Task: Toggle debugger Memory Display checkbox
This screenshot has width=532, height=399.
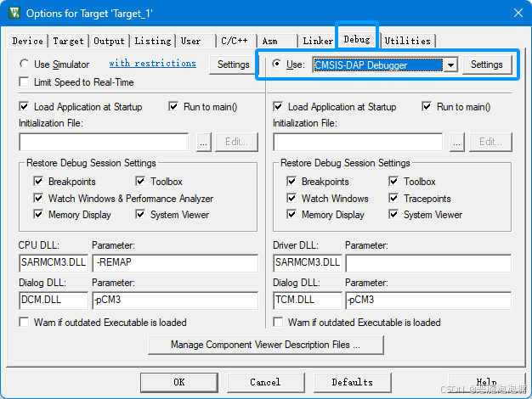Action: point(291,214)
